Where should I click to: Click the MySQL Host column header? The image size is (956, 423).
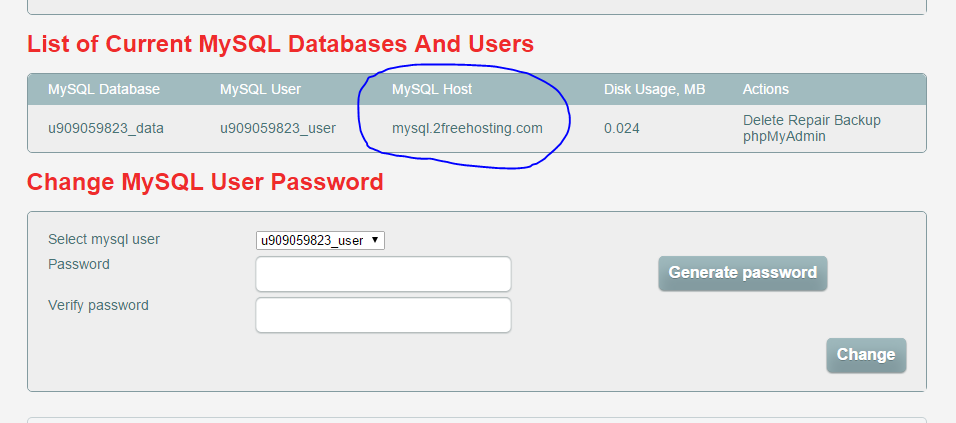432,89
